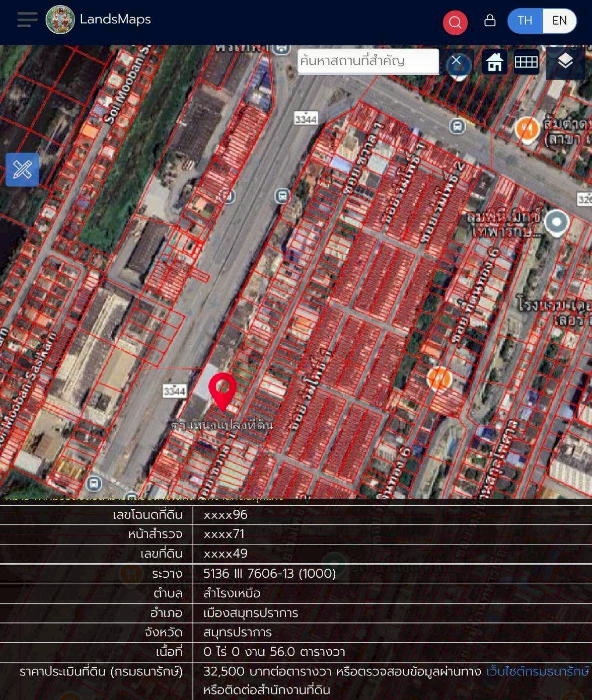Image resolution: width=592 pixels, height=700 pixels.
Task: Click the bus stop icon at bottom-left of map
Action: point(93,484)
